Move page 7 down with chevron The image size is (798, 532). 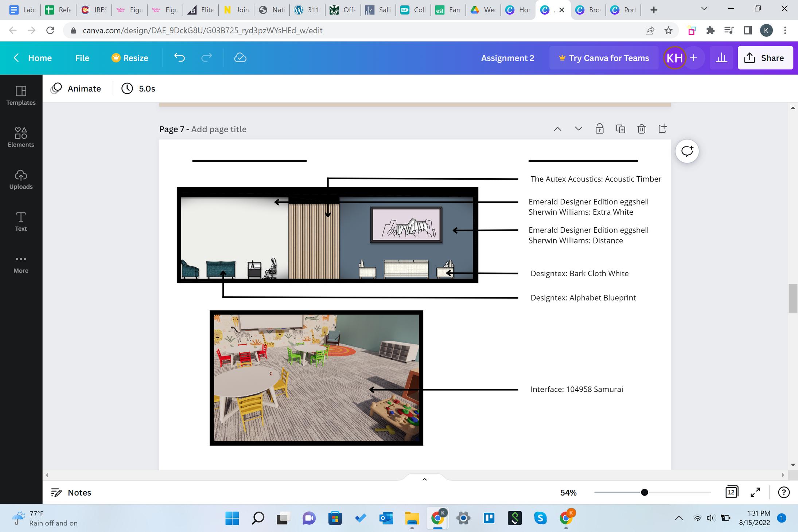point(579,129)
